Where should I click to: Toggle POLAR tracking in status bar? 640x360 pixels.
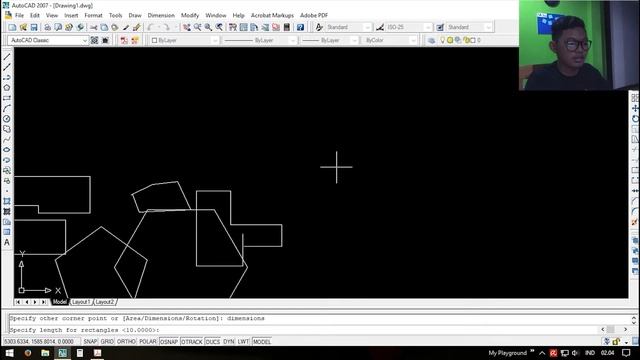tap(148, 342)
